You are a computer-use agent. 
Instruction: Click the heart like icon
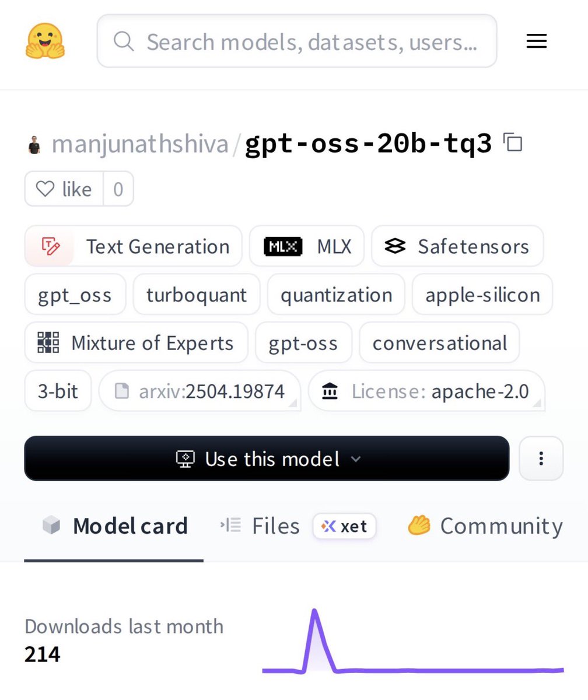click(45, 189)
